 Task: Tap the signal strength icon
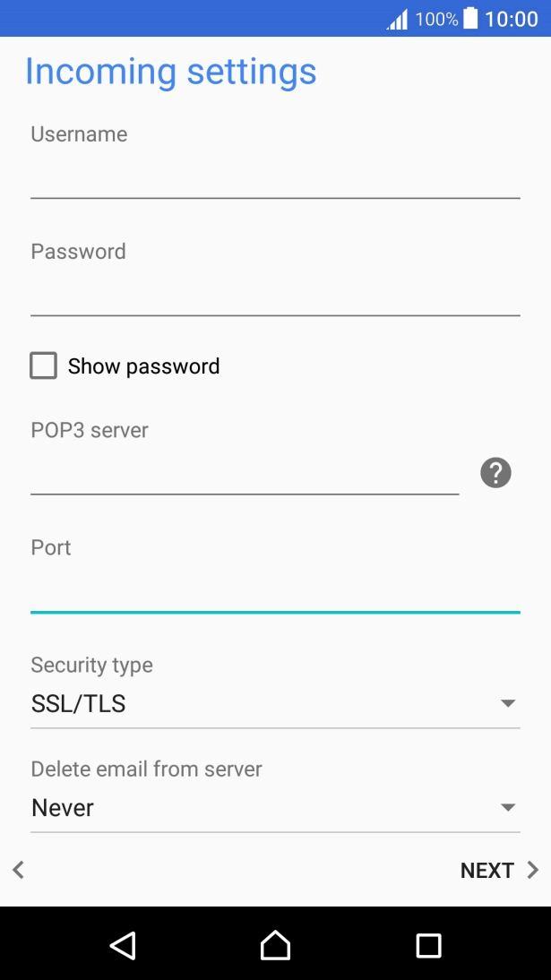click(396, 18)
